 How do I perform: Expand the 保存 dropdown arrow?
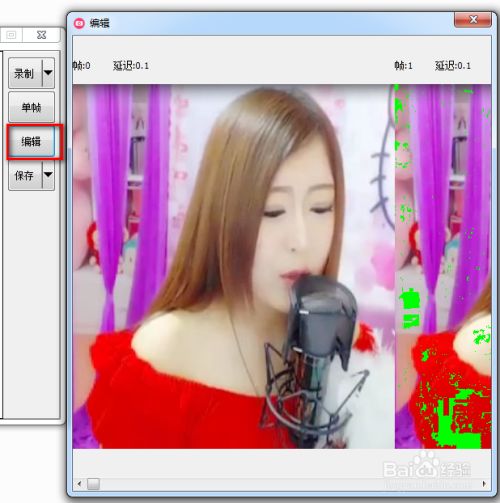click(x=48, y=175)
